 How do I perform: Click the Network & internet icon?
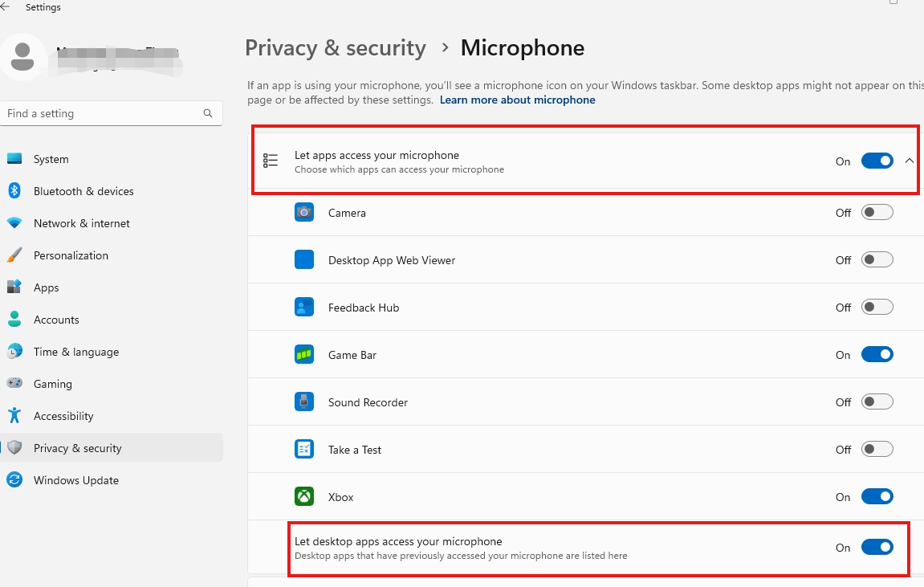point(18,223)
